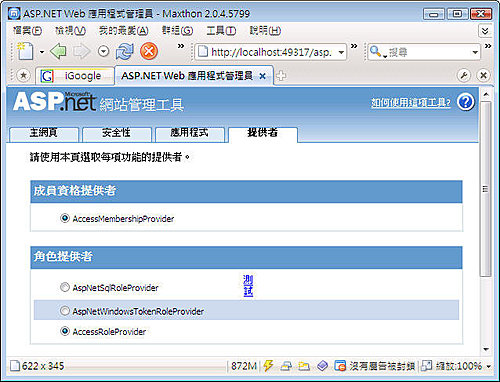Screen dimensions: 500x382
Task: Click the 角色提供者 section header
Action: 246,257
